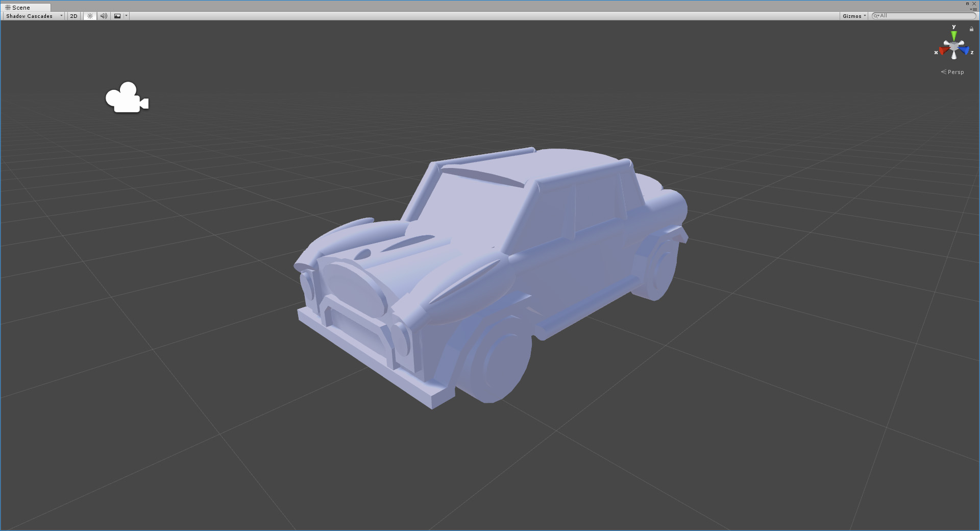This screenshot has height=531, width=980.
Task: Open the scene effects image toggle menu item
Action: pos(117,16)
